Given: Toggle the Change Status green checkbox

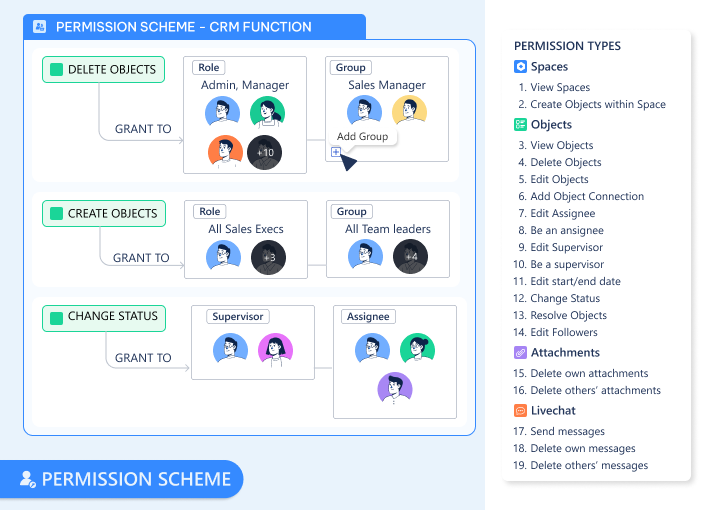Looking at the screenshot, I should [56, 317].
